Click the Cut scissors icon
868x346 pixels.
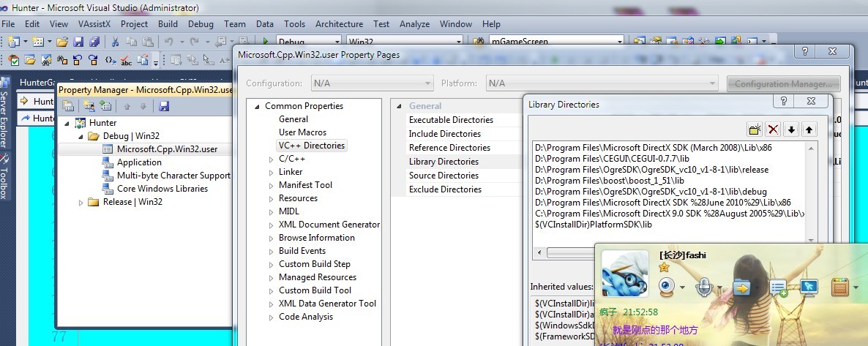115,42
